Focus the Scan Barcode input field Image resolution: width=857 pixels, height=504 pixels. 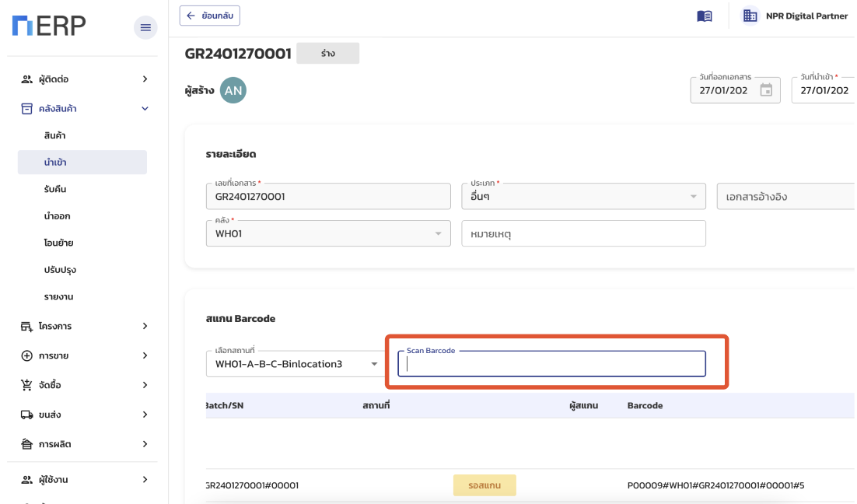[x=551, y=364]
